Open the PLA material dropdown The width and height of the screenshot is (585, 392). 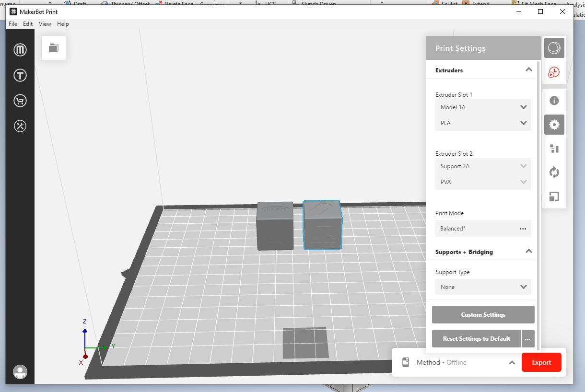click(483, 123)
